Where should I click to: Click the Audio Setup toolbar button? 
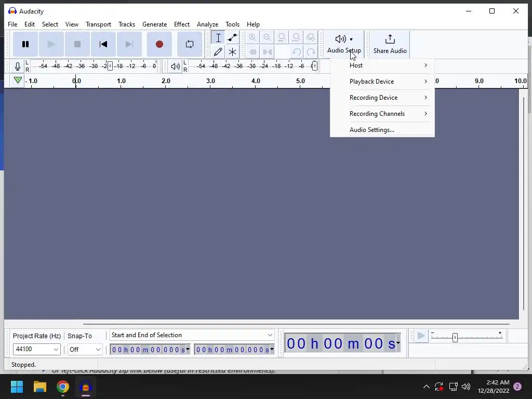[344, 44]
